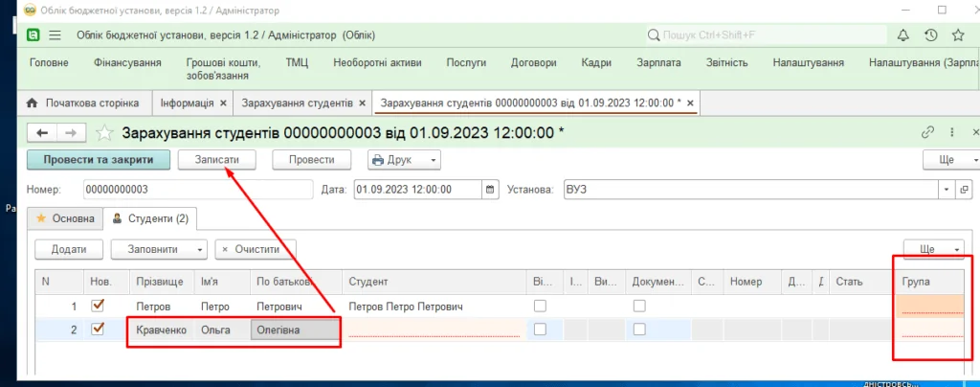
Task: Check Документ checkbox in Кравченко row
Action: 639,330
